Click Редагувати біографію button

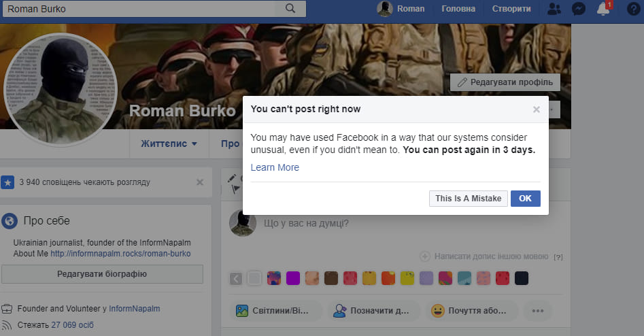(102, 274)
